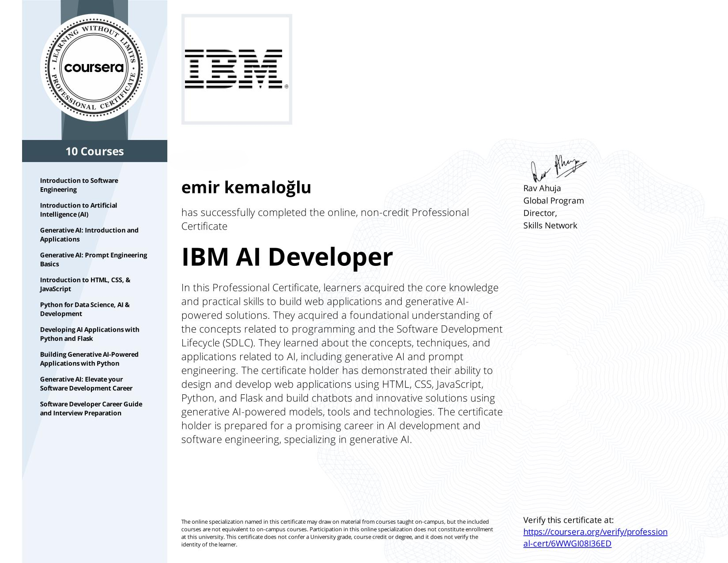Click the 10 Courses badge banner
728x563 pixels.
(94, 151)
